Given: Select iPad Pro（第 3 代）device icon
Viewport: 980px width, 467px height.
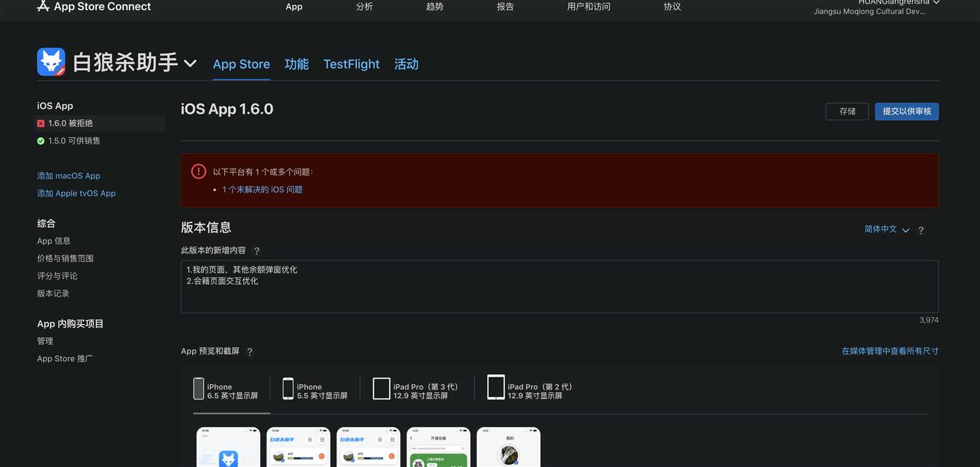Looking at the screenshot, I should point(381,389).
